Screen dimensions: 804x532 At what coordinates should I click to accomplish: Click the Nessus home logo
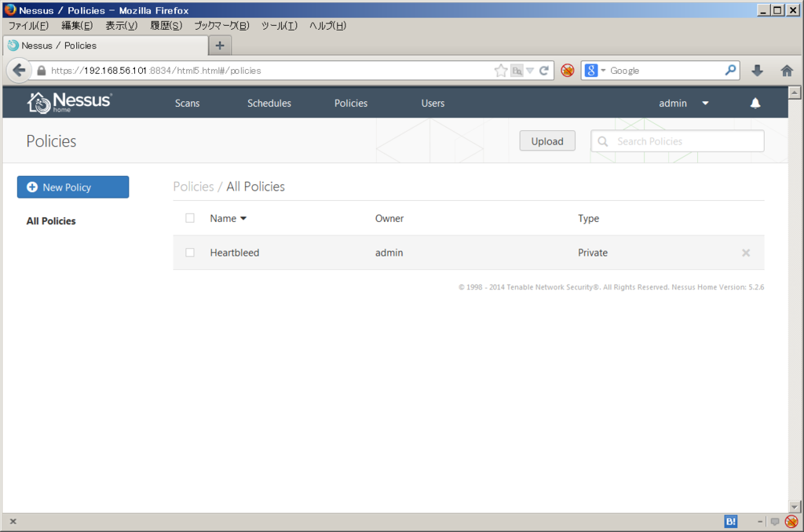pos(69,103)
